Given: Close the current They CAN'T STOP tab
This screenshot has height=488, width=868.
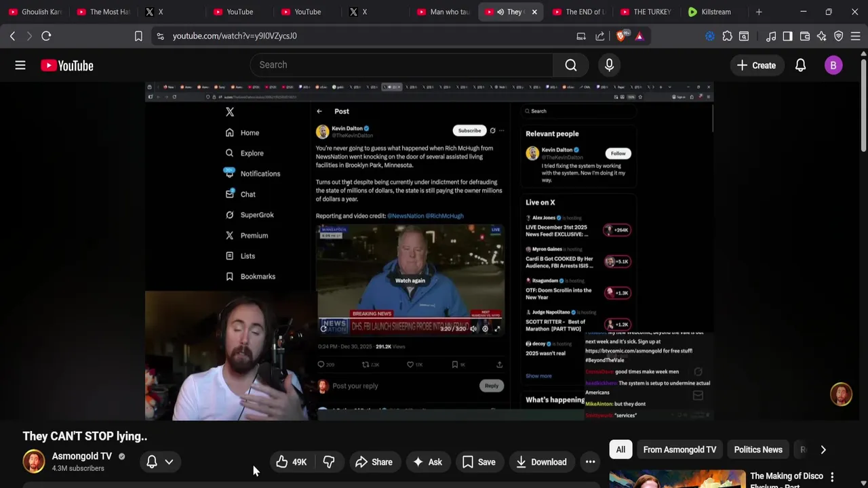Looking at the screenshot, I should (534, 12).
